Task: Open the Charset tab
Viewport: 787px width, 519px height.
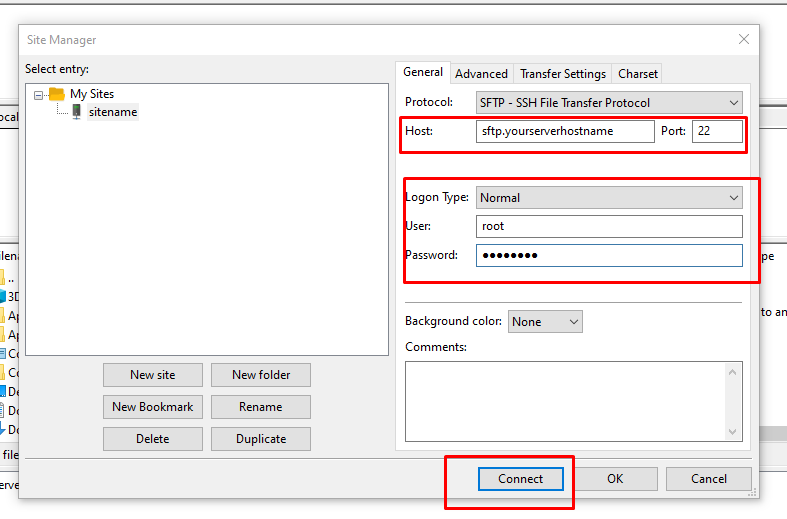Action: tap(637, 74)
